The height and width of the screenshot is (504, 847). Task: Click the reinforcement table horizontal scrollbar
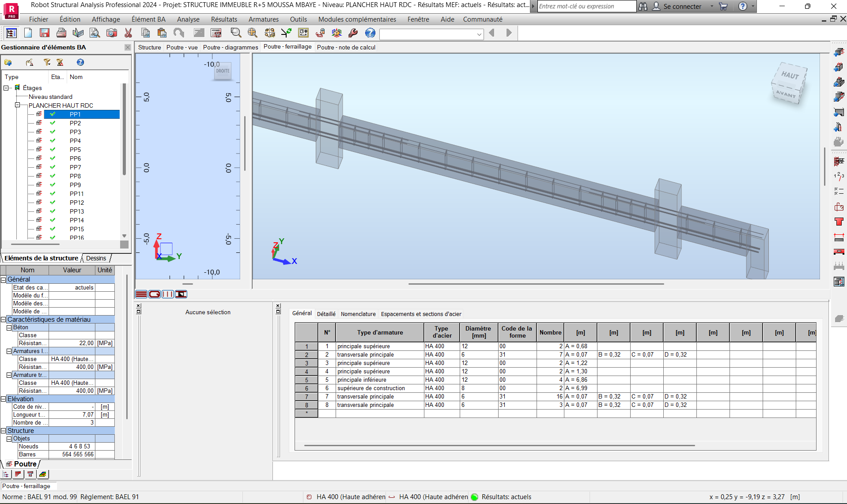click(x=499, y=446)
